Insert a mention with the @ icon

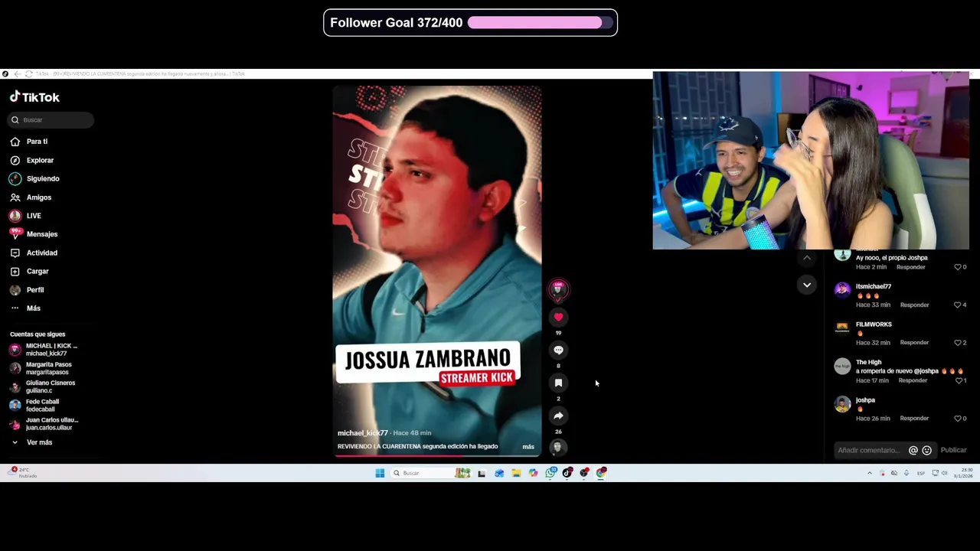point(913,450)
